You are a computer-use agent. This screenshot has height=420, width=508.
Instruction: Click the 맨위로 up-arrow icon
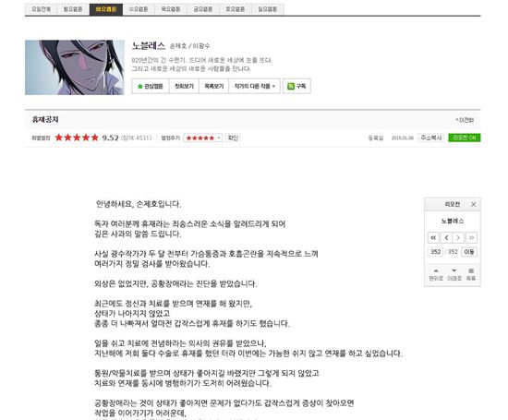tap(436, 270)
